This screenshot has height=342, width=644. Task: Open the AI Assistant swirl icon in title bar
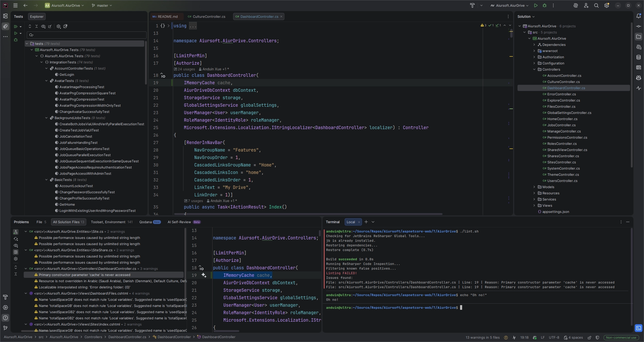(x=575, y=5)
